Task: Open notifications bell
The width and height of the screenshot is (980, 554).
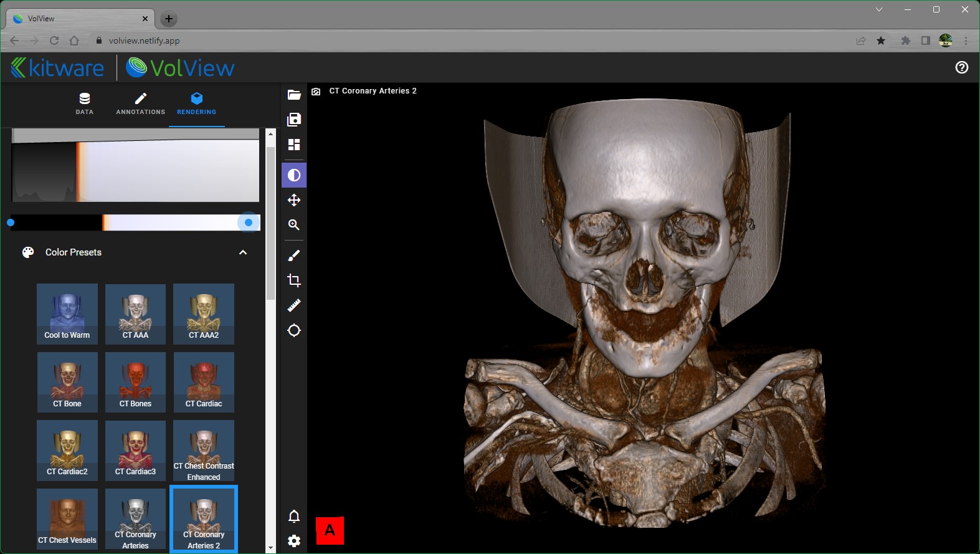Action: (294, 516)
